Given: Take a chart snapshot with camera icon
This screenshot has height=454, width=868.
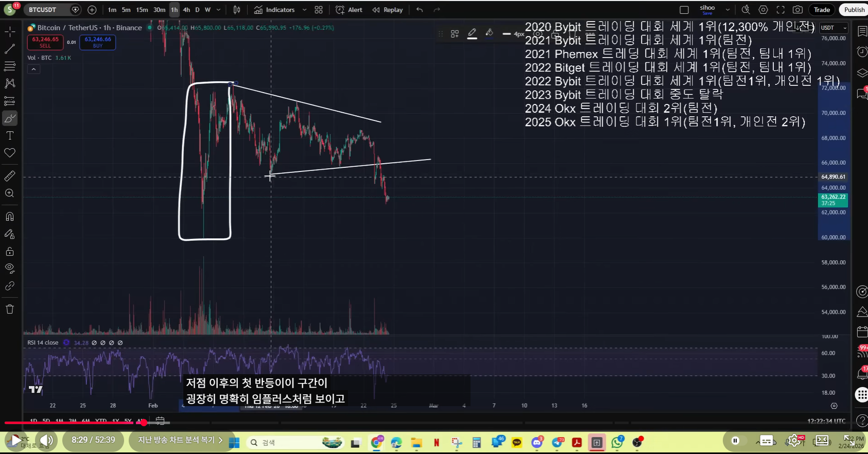Looking at the screenshot, I should (x=797, y=10).
